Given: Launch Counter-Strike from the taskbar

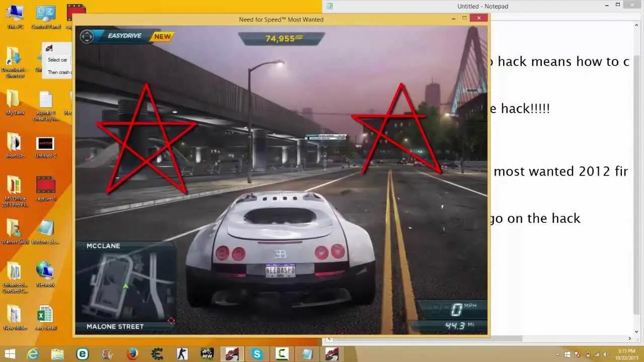Looking at the screenshot, I should pyautogui.click(x=182, y=354).
